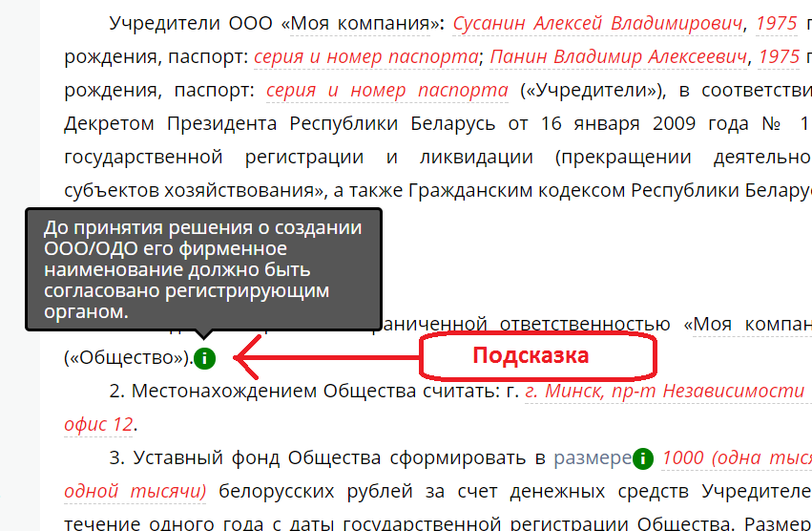
Task: Change birth year 1975 after Сусанин's name
Action: 778,23
